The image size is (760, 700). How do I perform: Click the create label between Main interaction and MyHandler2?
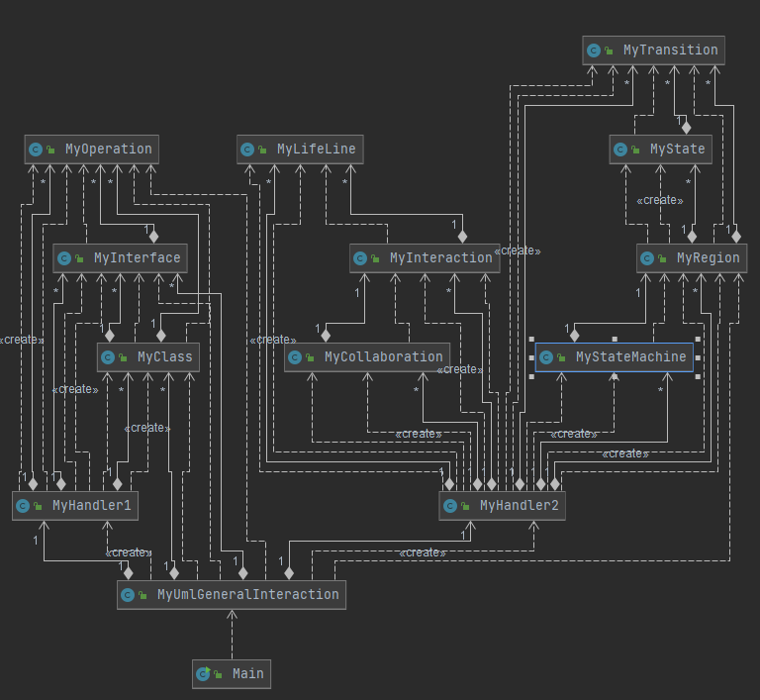tap(423, 552)
